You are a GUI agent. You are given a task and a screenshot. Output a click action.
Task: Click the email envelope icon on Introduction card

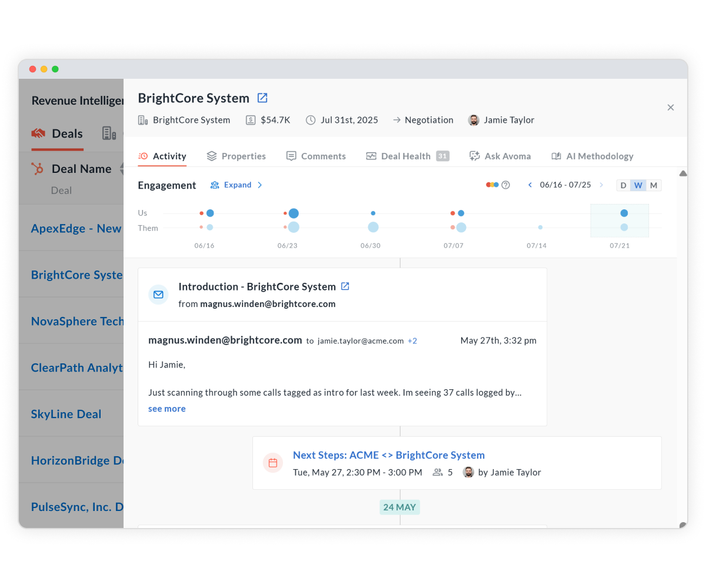[158, 295]
